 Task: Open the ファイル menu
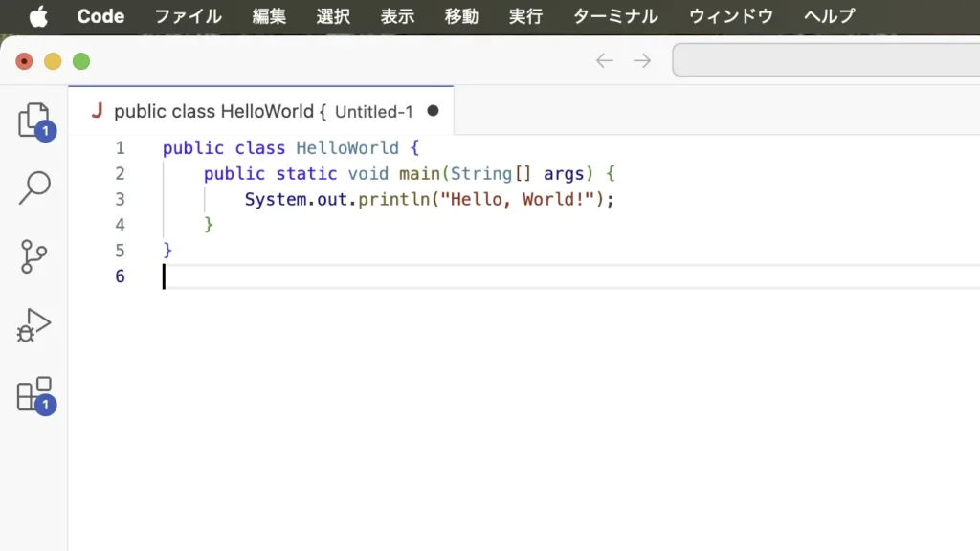pos(188,16)
